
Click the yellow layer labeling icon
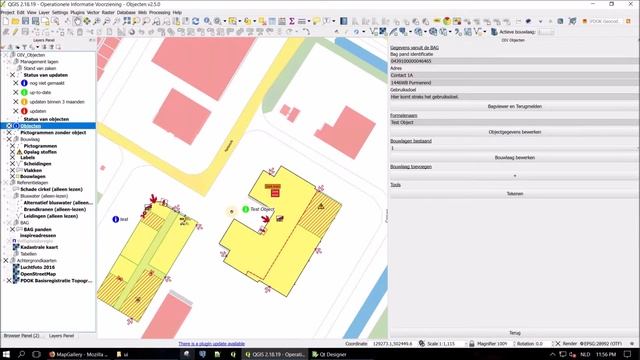[x=437, y=21]
